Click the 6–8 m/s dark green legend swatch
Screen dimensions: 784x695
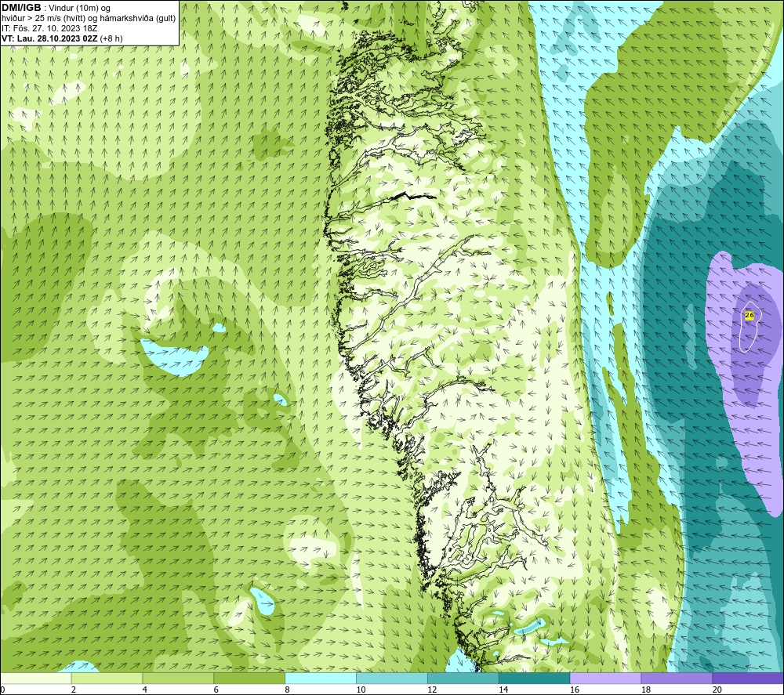[x=249, y=679]
